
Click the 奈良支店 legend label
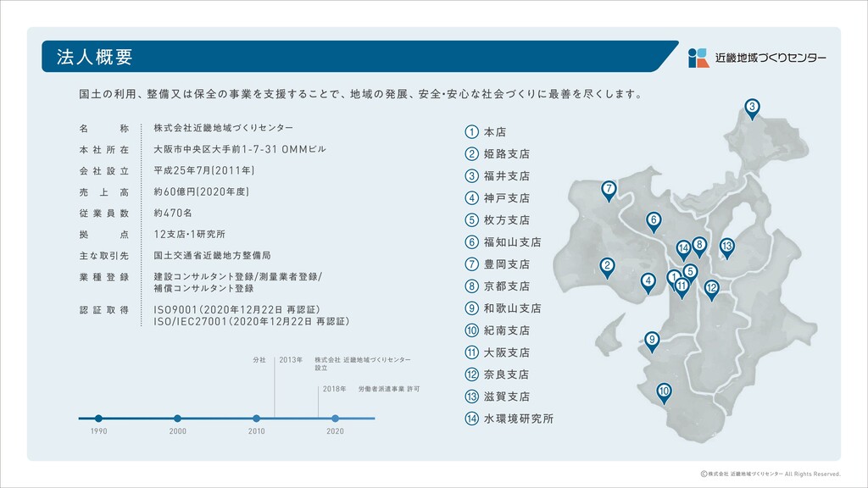pyautogui.click(x=507, y=374)
